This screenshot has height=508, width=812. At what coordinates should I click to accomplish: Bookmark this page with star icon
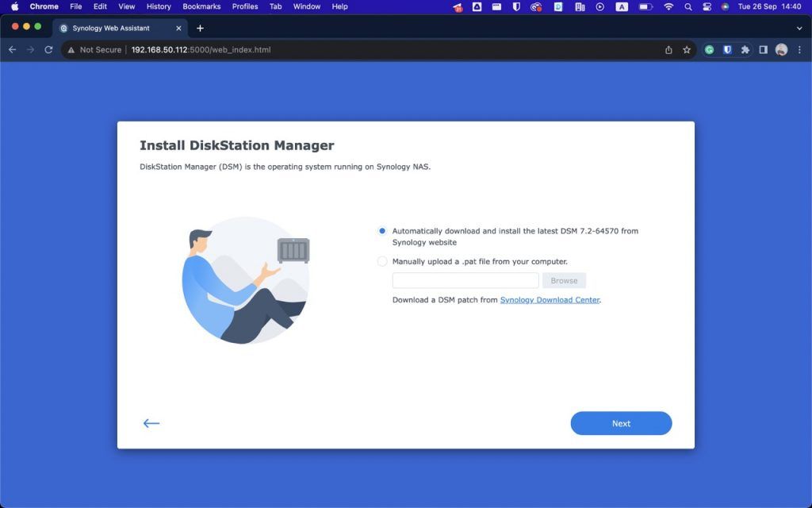coord(687,50)
